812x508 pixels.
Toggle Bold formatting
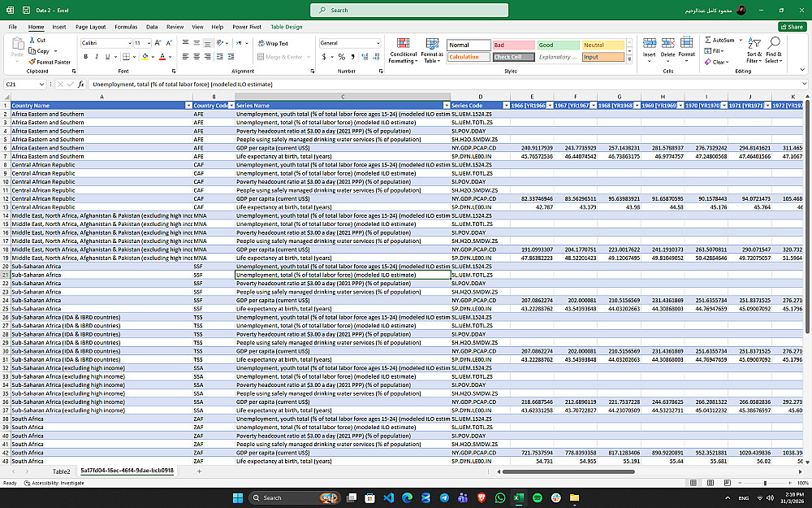85,57
